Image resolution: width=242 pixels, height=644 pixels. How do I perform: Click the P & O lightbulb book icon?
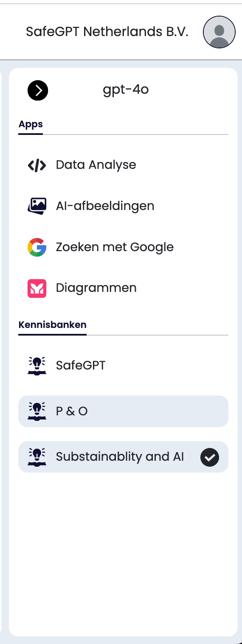(x=37, y=411)
